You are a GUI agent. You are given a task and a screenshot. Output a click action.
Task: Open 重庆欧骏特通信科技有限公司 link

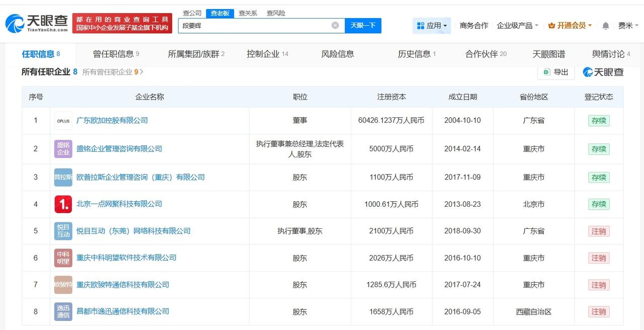[123, 285]
